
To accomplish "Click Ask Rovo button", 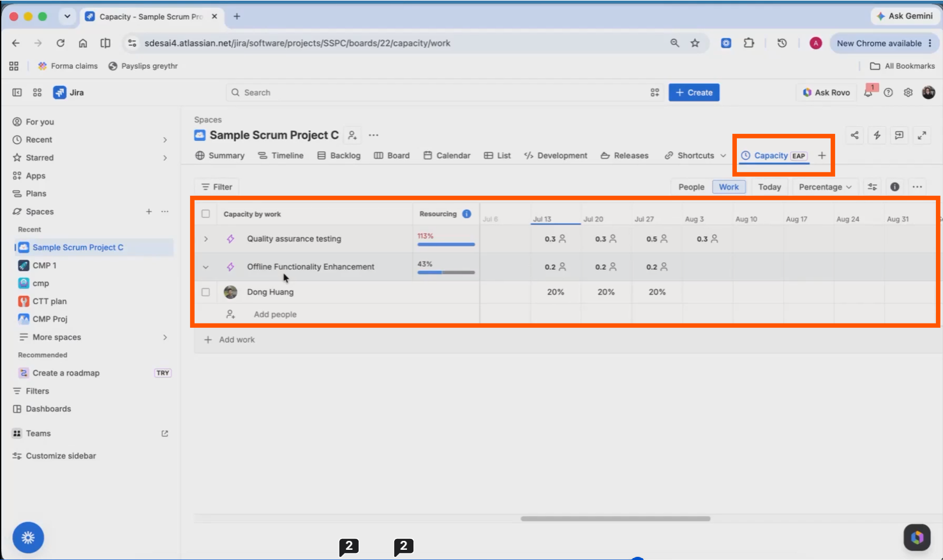I will [826, 92].
